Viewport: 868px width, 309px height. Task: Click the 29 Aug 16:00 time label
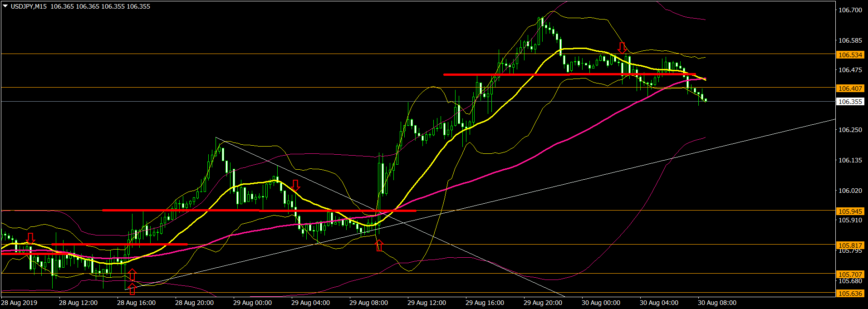485,303
